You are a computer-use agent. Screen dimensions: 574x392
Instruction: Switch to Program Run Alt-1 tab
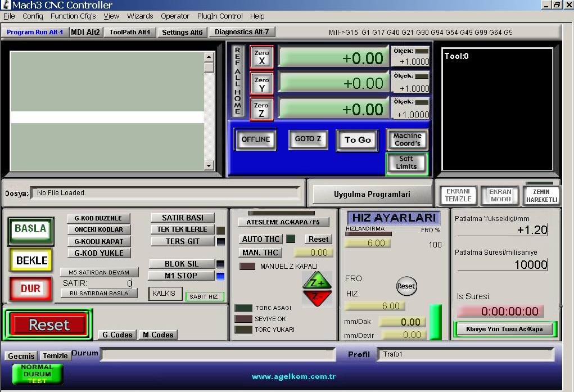(x=35, y=32)
